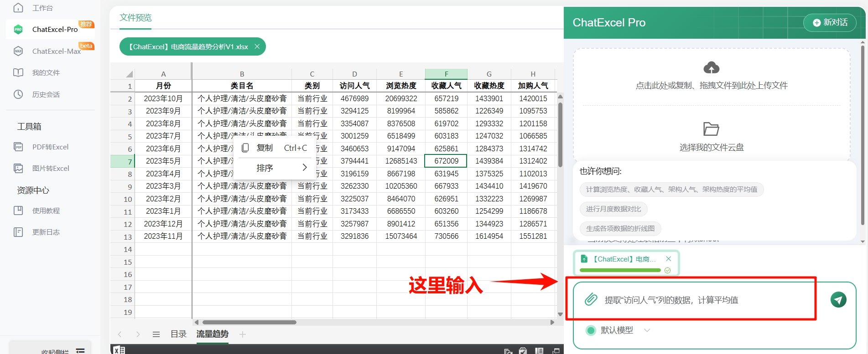This screenshot has height=354, width=868.
Task: Open my file cloud drive folder icon
Action: pos(711,129)
